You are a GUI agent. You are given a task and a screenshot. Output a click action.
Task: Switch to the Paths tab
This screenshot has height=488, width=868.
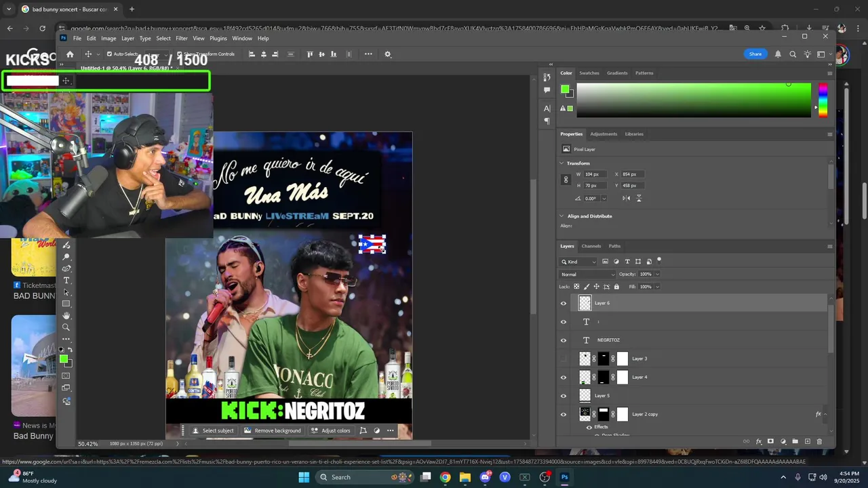(614, 246)
